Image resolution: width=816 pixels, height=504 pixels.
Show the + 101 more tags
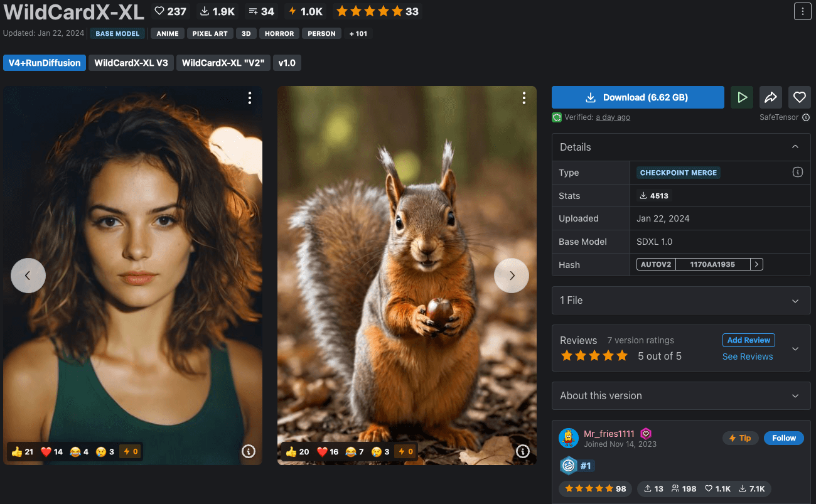tap(358, 33)
